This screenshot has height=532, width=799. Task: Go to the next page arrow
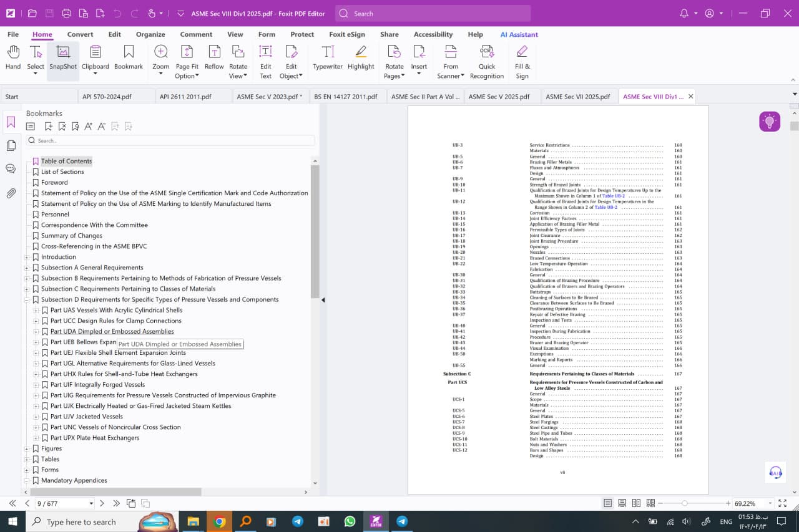102,503
